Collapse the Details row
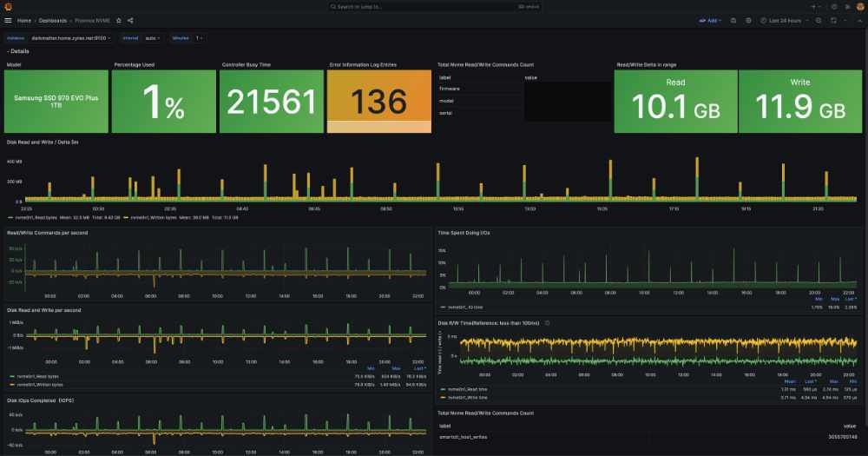 [x=18, y=51]
